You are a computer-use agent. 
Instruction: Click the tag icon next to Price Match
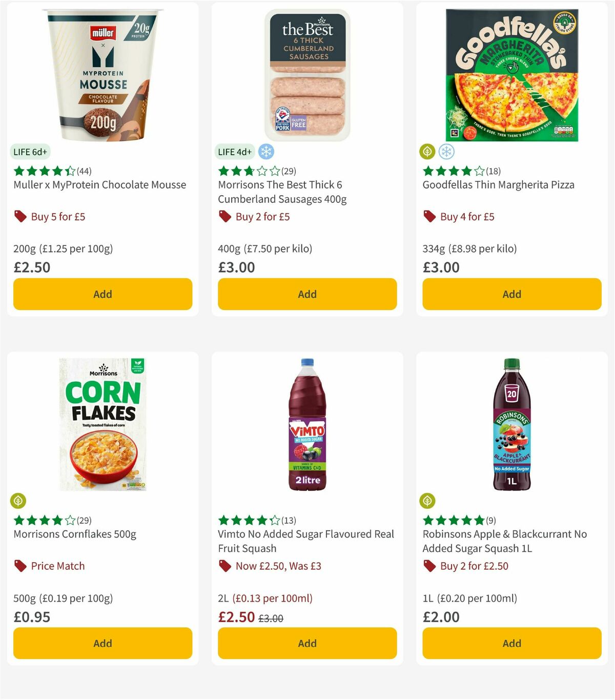point(20,566)
